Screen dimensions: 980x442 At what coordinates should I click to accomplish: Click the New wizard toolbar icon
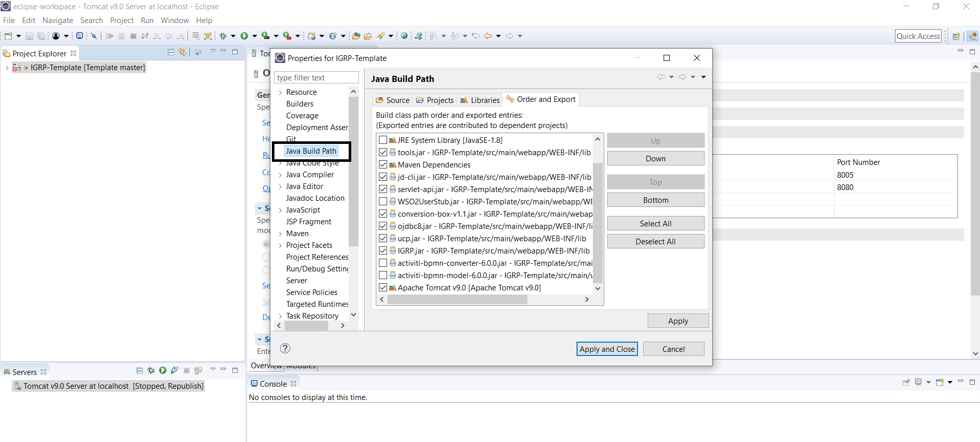point(8,36)
